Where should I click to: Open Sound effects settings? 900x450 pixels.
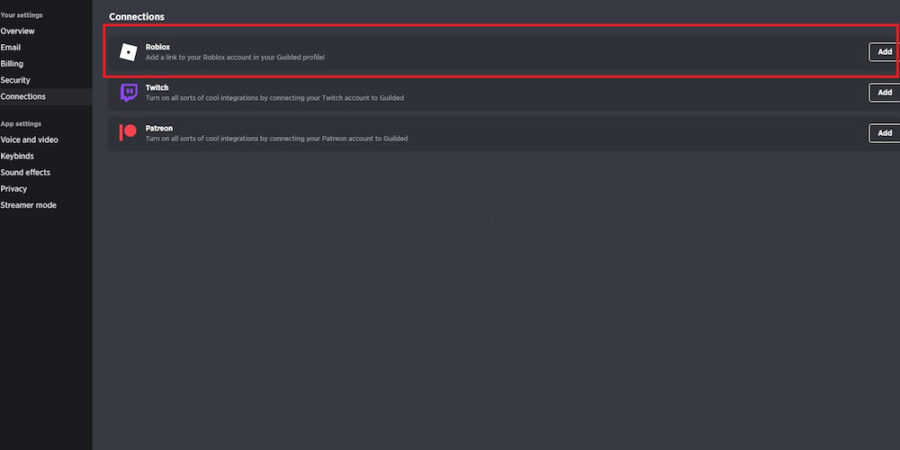pyautogui.click(x=25, y=172)
